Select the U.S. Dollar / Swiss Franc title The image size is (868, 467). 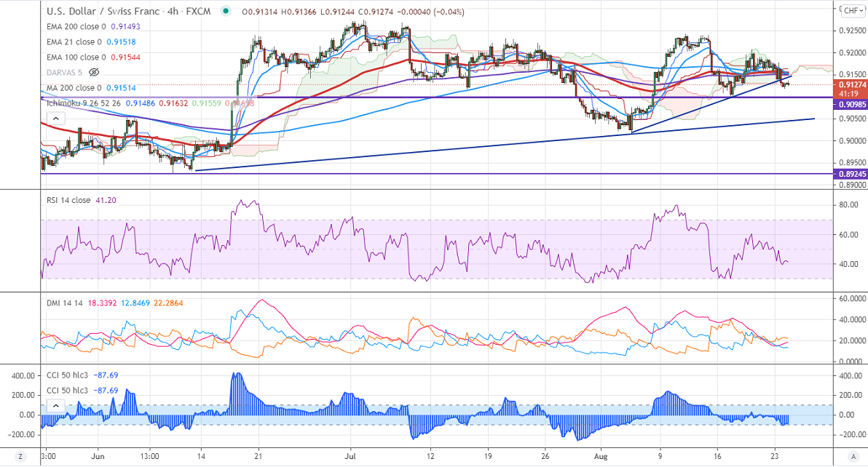(103, 11)
